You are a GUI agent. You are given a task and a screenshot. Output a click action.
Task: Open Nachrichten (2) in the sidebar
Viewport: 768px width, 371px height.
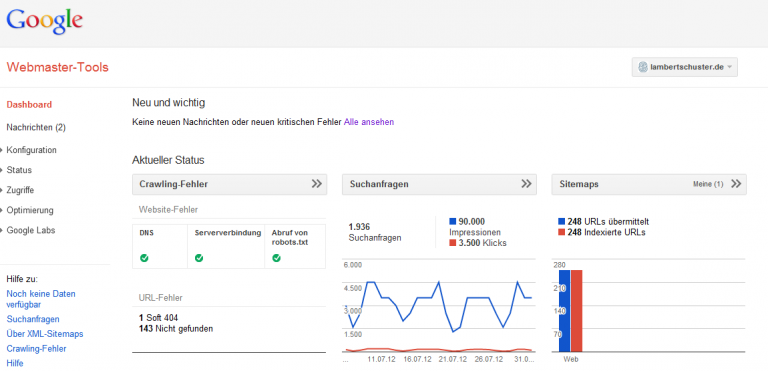[x=36, y=127]
